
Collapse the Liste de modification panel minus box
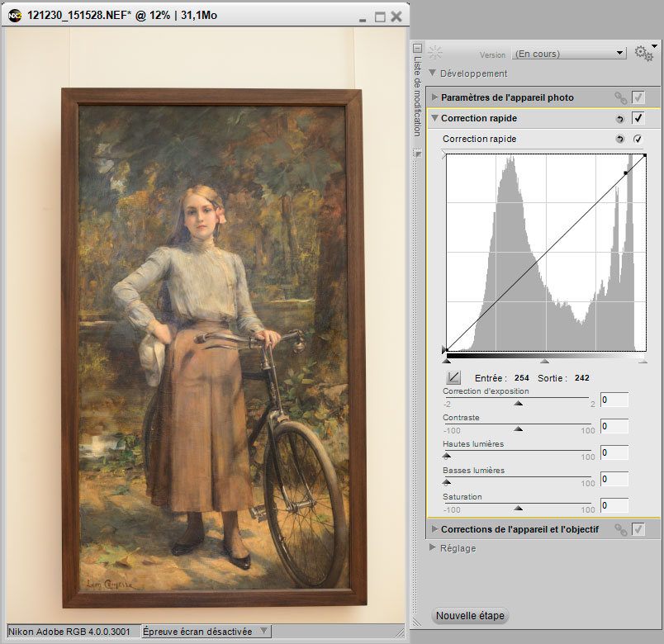click(x=418, y=48)
